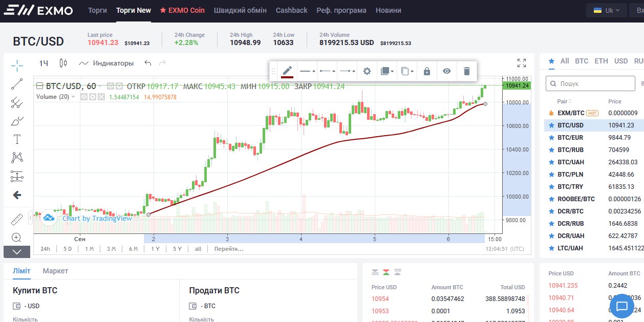Screen dimensions: 644x322
Task: Select the brush drawing tool
Action: click(x=17, y=121)
